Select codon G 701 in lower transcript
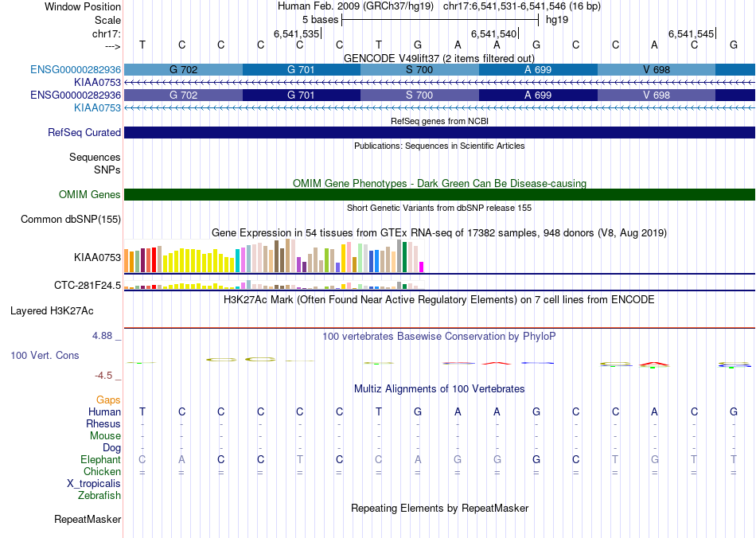 point(302,95)
